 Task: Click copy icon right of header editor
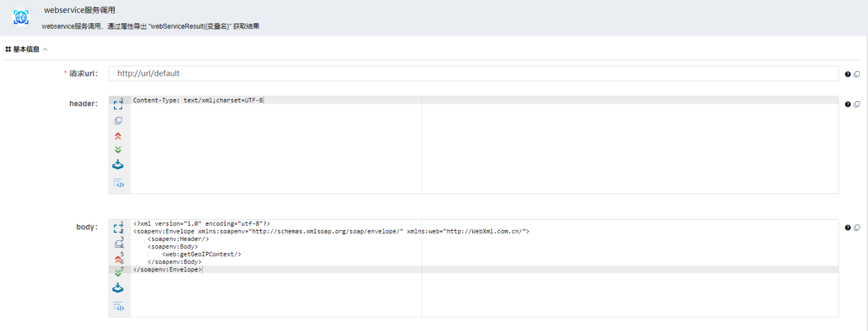tap(857, 104)
